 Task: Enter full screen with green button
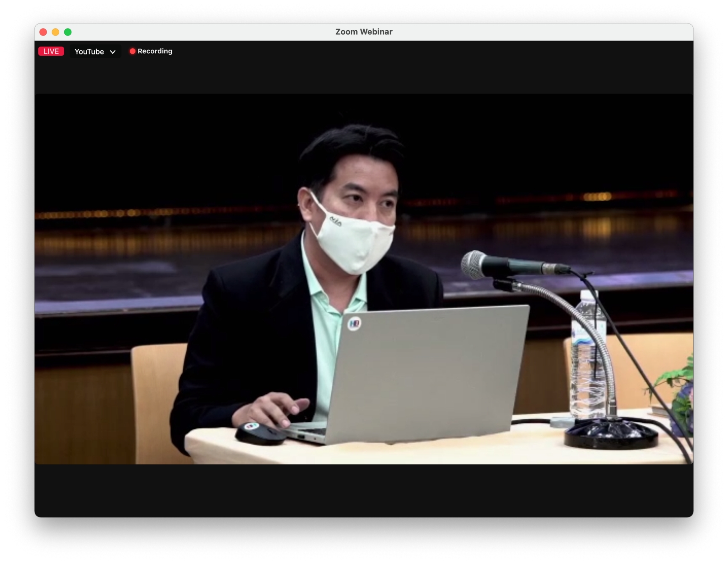[68, 32]
